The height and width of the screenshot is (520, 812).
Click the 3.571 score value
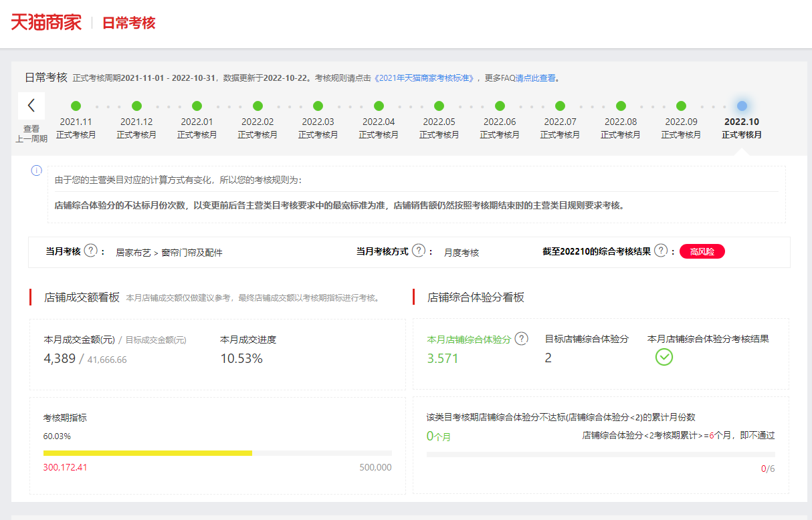click(443, 358)
